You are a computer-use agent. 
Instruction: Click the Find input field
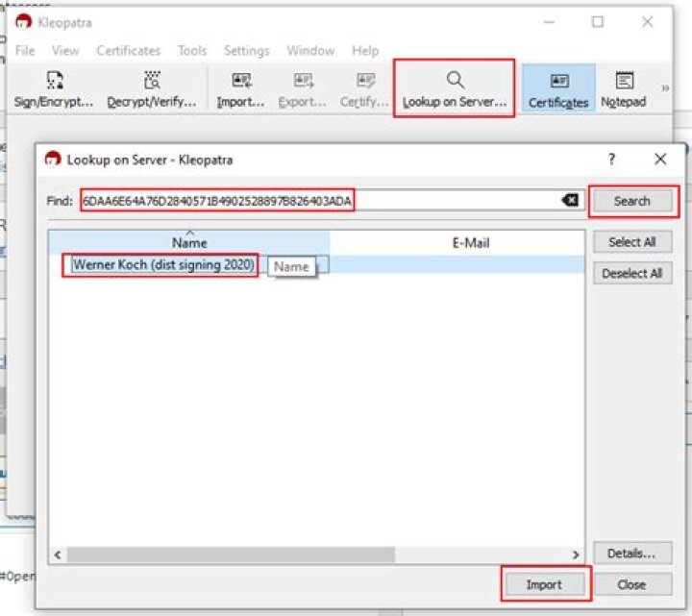332,201
